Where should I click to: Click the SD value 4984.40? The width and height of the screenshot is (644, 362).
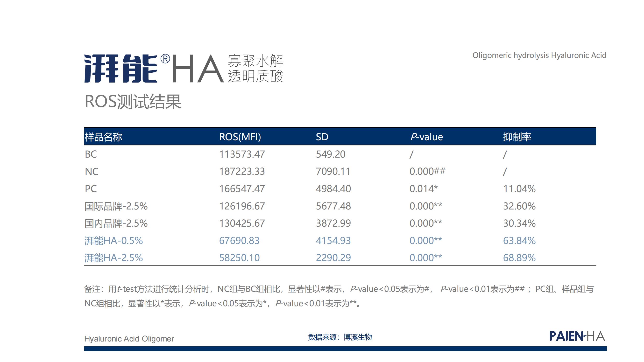[x=333, y=189]
